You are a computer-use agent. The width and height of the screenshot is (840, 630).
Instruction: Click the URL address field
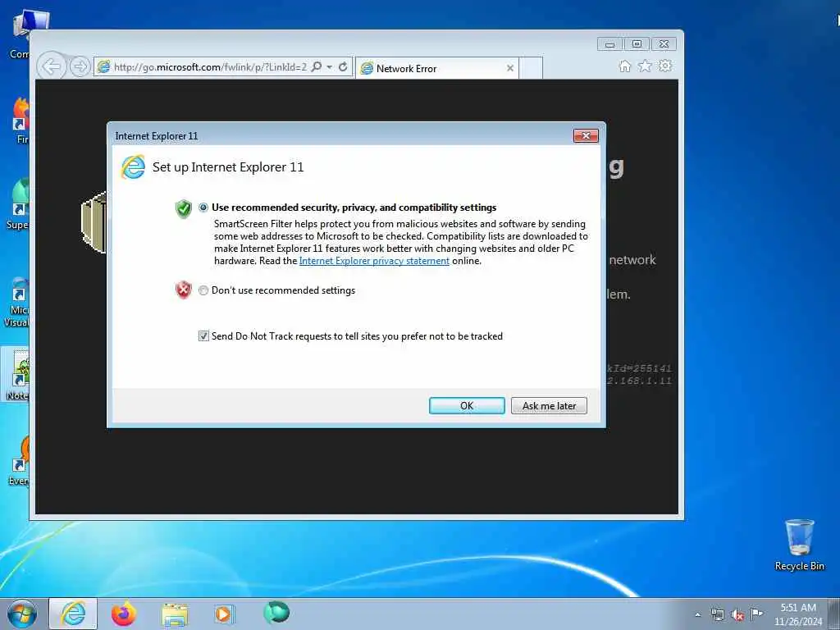[210, 67]
